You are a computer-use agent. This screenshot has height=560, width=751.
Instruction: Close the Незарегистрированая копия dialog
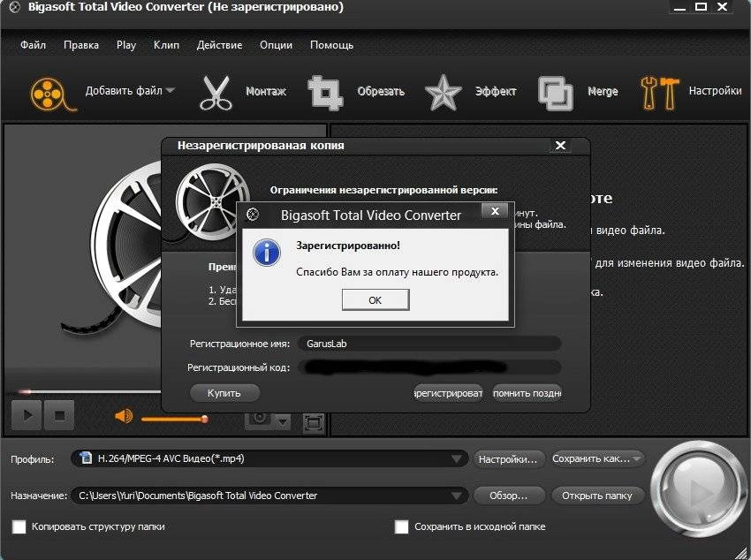tap(560, 146)
